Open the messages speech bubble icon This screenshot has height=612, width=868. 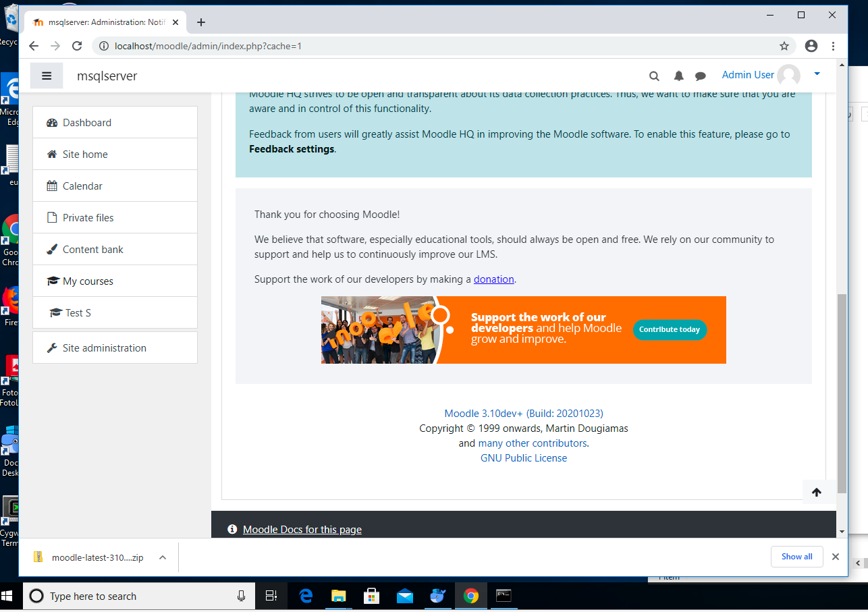pos(701,76)
